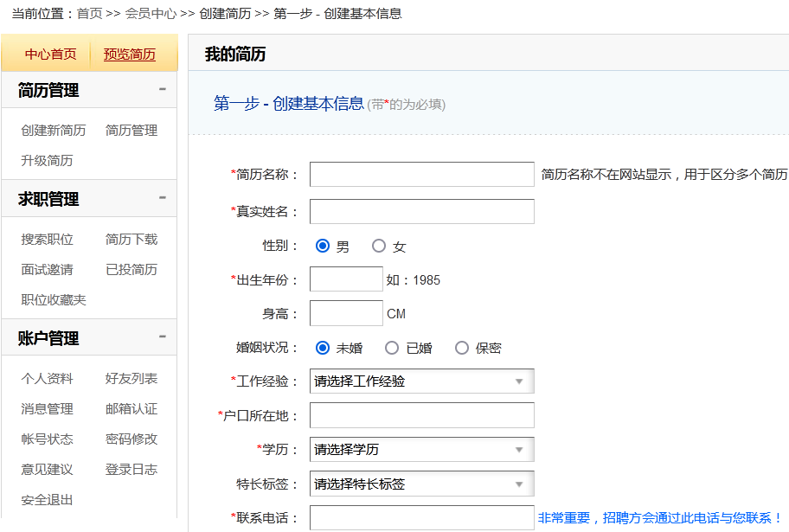打开"请选择特长标签"下拉菜单

(x=421, y=484)
